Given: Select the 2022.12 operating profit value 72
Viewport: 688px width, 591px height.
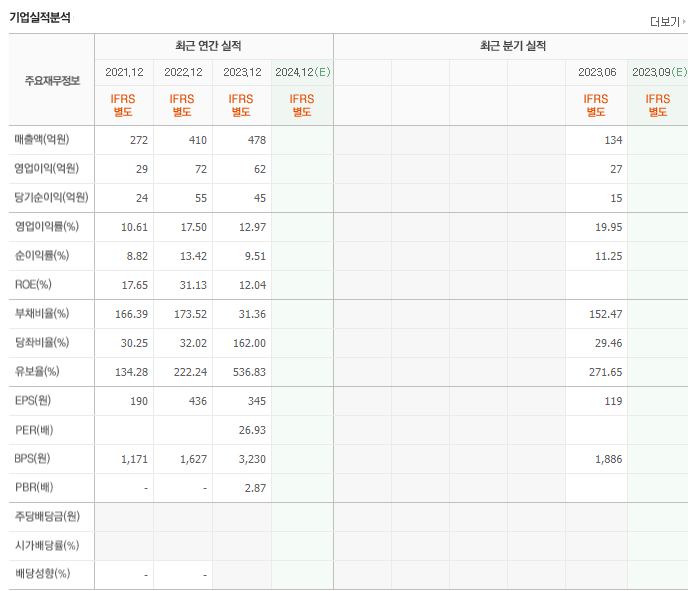Looking at the screenshot, I should (x=201, y=169).
